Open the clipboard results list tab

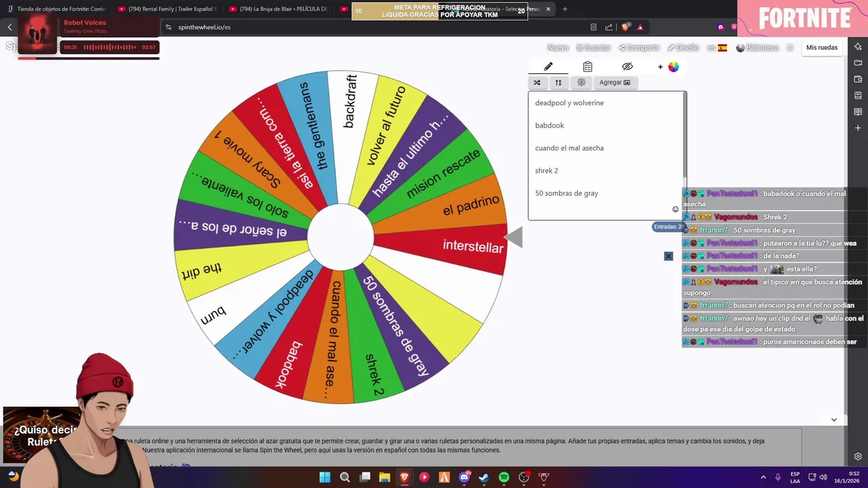588,66
